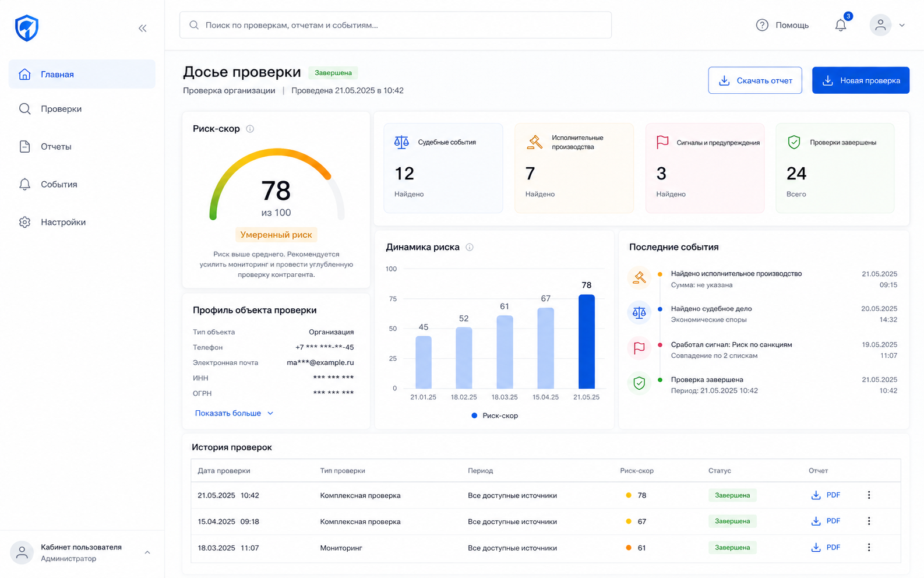Click masked email ma***@example.ru
924x578 pixels.
click(320, 362)
